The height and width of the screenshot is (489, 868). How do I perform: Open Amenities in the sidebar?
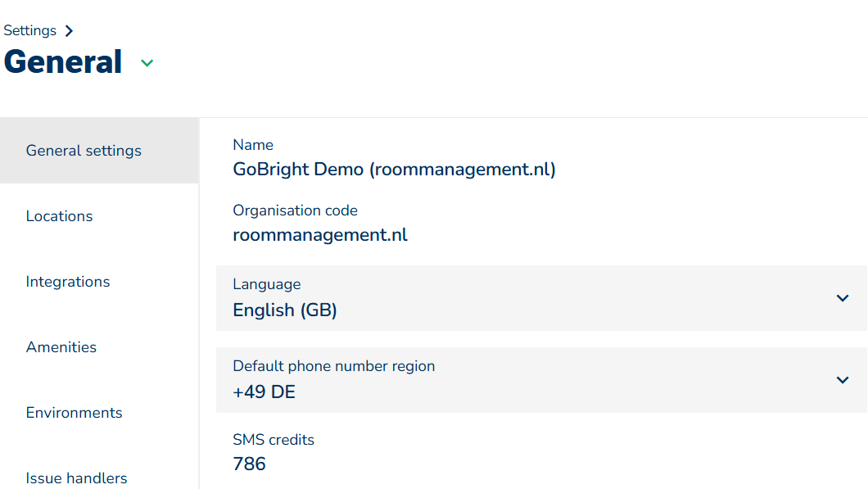point(61,347)
